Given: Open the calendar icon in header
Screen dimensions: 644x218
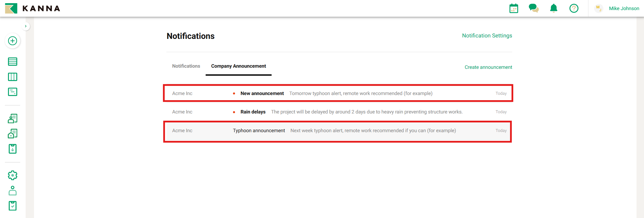Looking at the screenshot, I should point(514,8).
